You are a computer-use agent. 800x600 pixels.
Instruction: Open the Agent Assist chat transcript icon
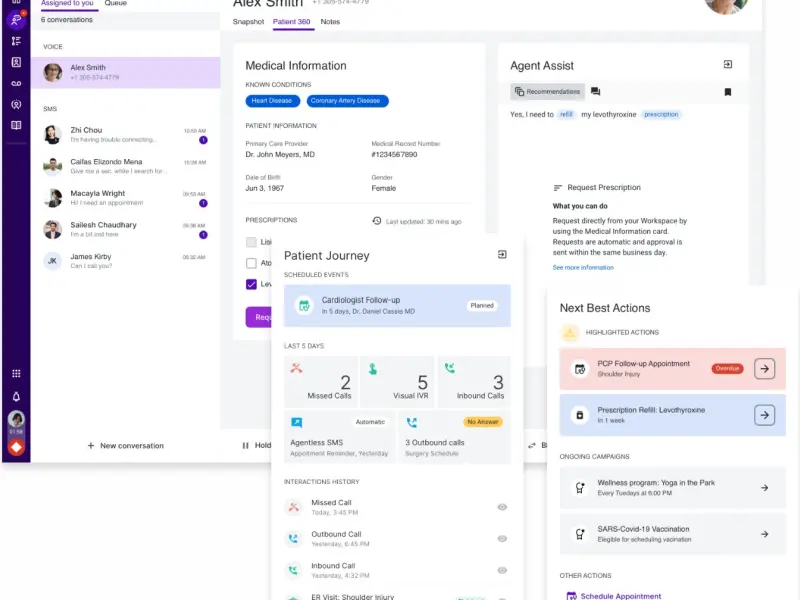click(x=595, y=91)
